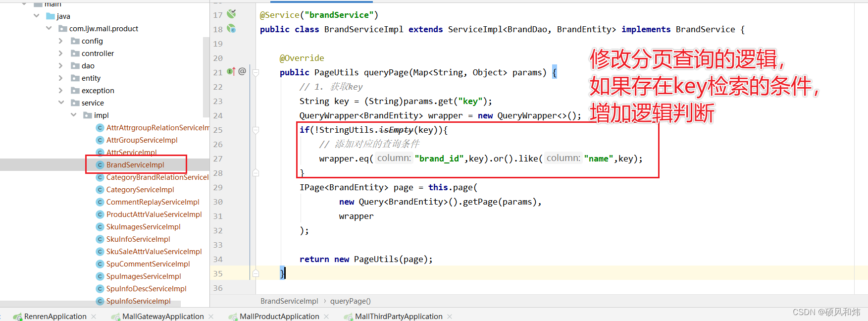Click the fold end marker on line 35
This screenshot has height=321, width=868.
point(255,273)
